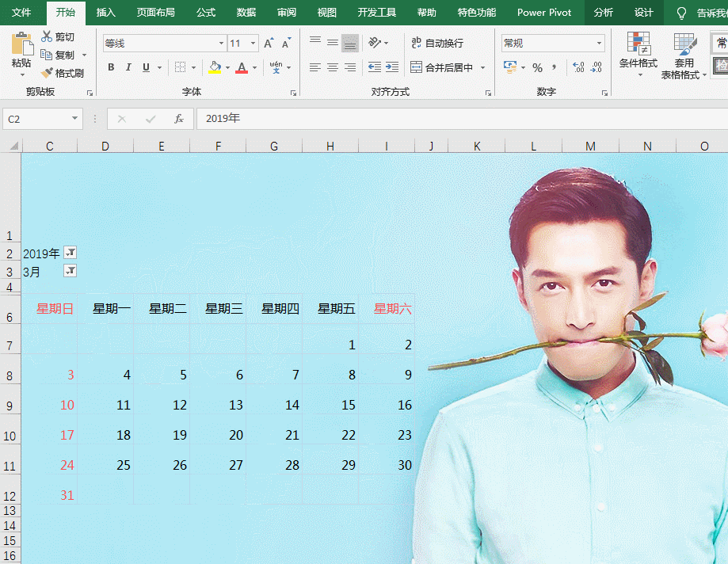Screen dimensions: 728x564
Task: Switch to the 页面布局 tab
Action: click(155, 13)
